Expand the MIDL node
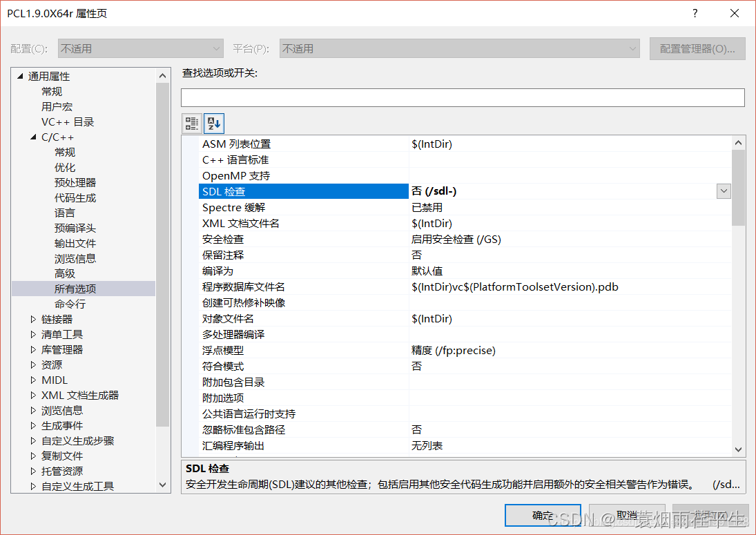 33,380
